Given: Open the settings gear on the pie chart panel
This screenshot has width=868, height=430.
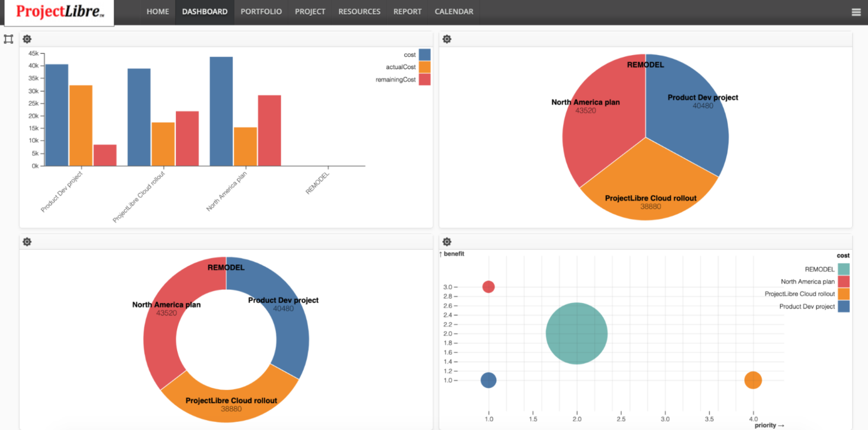Looking at the screenshot, I should 447,39.
